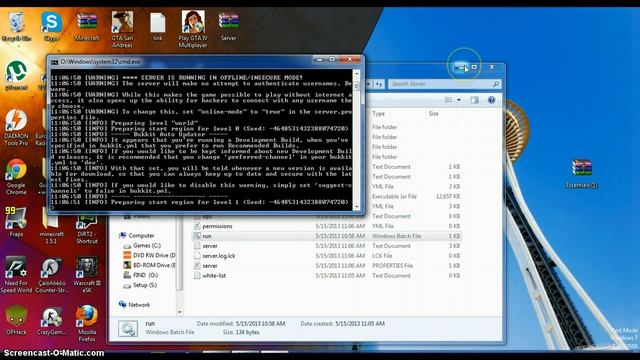Viewport: 640px width, 360px height.
Task: Click the navigation pane scroll down arrow
Action: point(180,312)
